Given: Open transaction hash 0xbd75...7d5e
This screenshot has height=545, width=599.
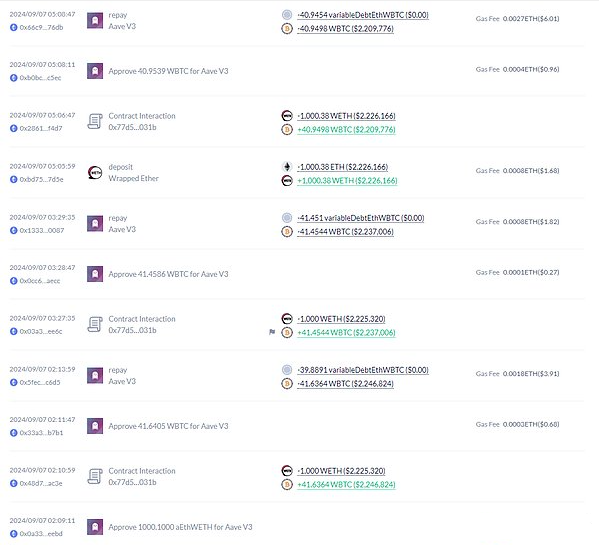Looking at the screenshot, I should 41,179.
